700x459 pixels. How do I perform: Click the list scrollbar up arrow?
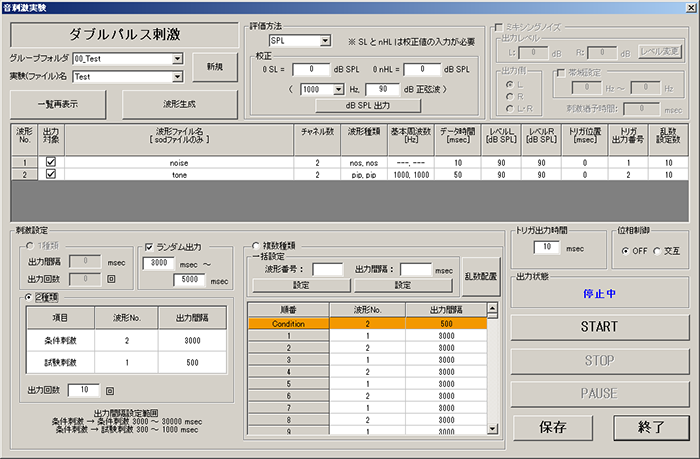coord(492,308)
